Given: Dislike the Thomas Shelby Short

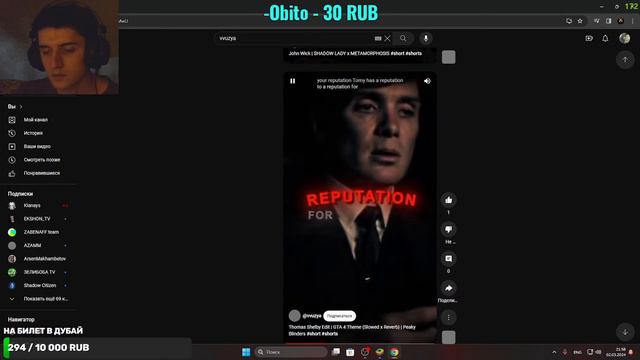Looking at the screenshot, I should (x=449, y=229).
